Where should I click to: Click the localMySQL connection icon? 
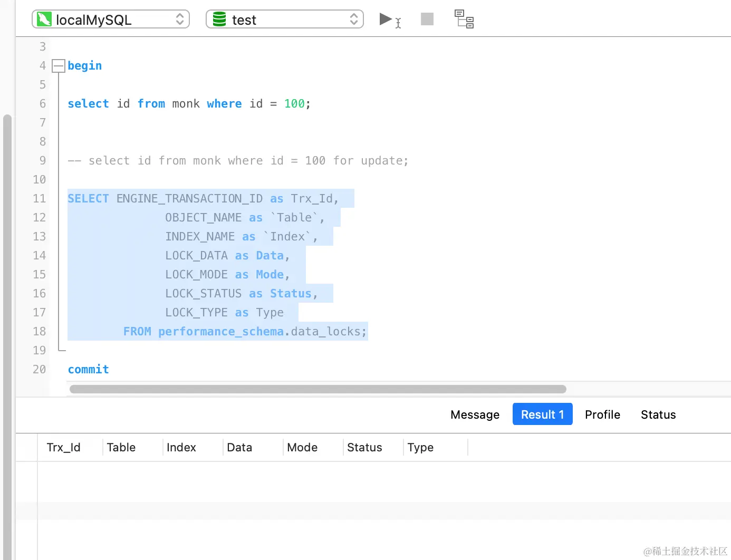(44, 20)
